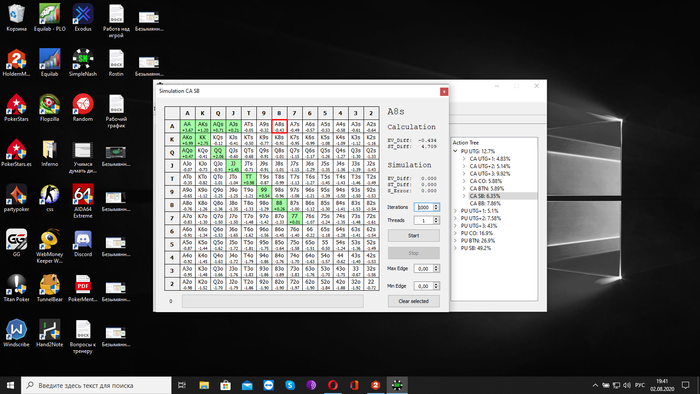Image resolution: width=700 pixels, height=394 pixels.
Task: Open the PokerStars.es desktop shortcut
Action: [x=16, y=153]
